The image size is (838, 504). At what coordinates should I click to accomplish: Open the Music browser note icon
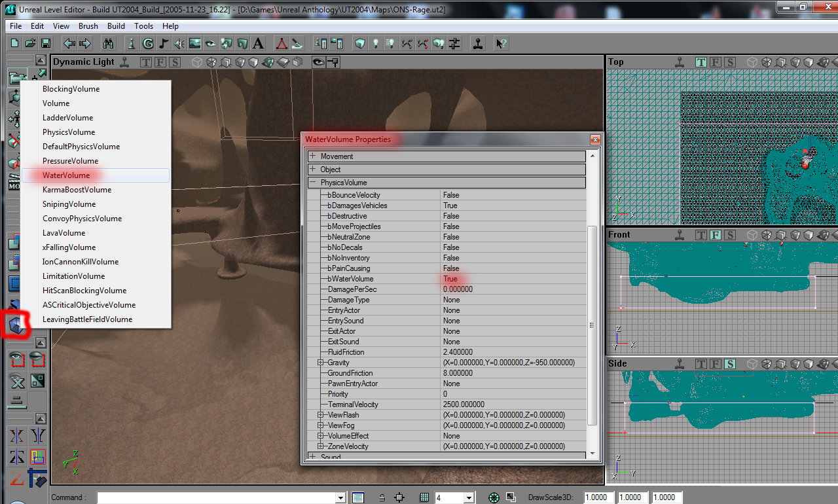click(x=163, y=44)
